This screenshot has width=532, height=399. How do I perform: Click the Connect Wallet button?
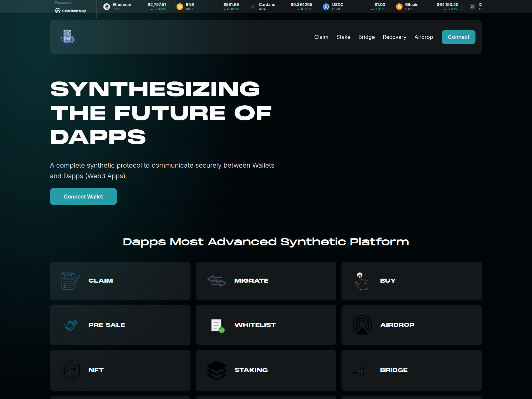point(83,196)
